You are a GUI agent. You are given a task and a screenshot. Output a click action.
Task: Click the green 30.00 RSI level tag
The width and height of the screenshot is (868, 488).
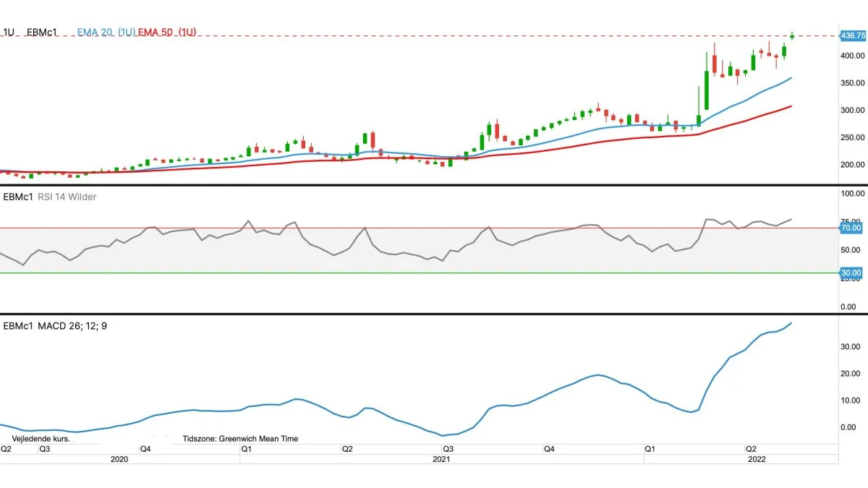pos(851,273)
